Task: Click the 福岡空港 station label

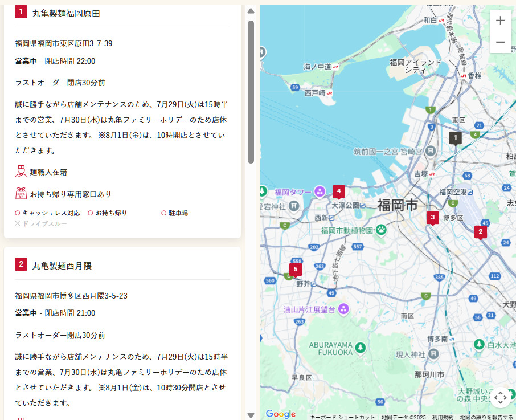Action: pyautogui.click(x=453, y=192)
